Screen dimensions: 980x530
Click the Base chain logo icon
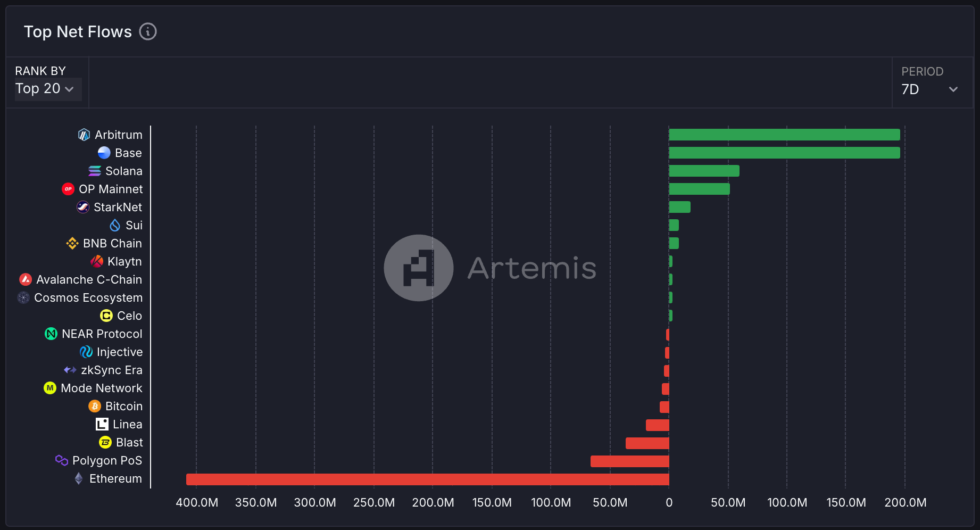tap(104, 153)
